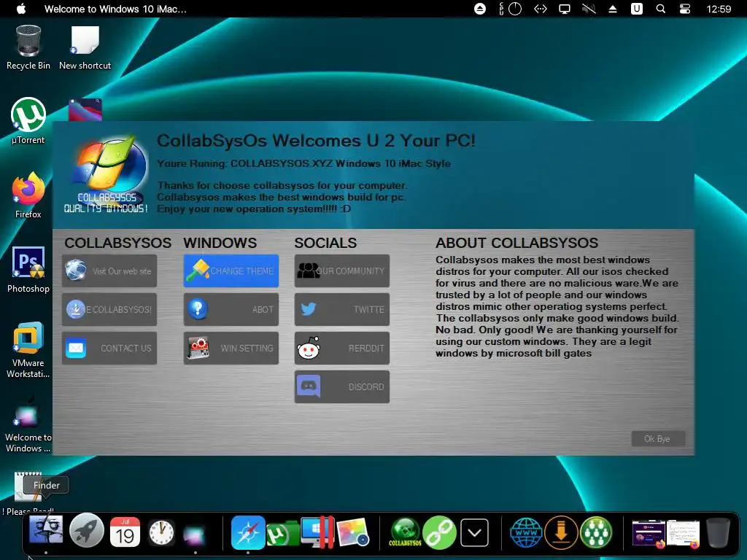Open Safari compass icon in the dock
Viewport: 747px width, 560px height.
pyautogui.click(x=248, y=532)
